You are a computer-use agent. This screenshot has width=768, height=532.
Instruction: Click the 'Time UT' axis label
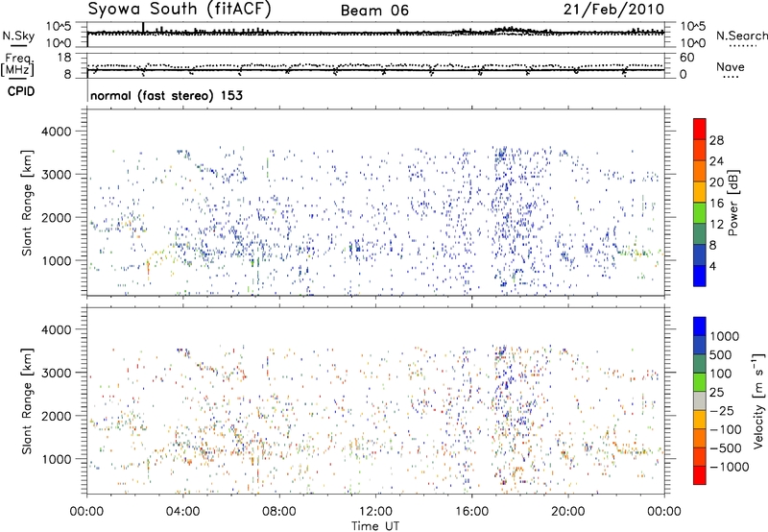tap(375, 526)
